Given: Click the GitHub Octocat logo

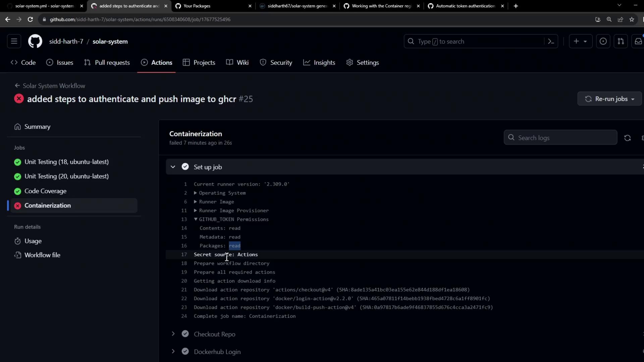Looking at the screenshot, I should pos(35,41).
